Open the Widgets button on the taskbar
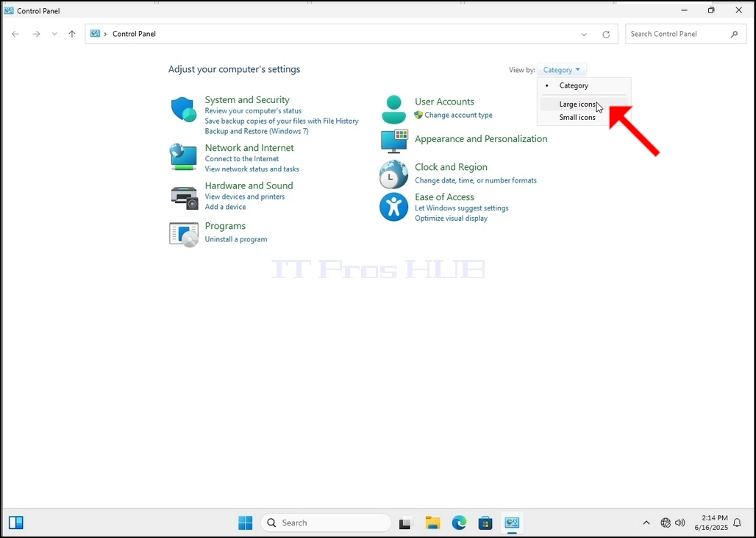The image size is (756, 538). (16, 523)
